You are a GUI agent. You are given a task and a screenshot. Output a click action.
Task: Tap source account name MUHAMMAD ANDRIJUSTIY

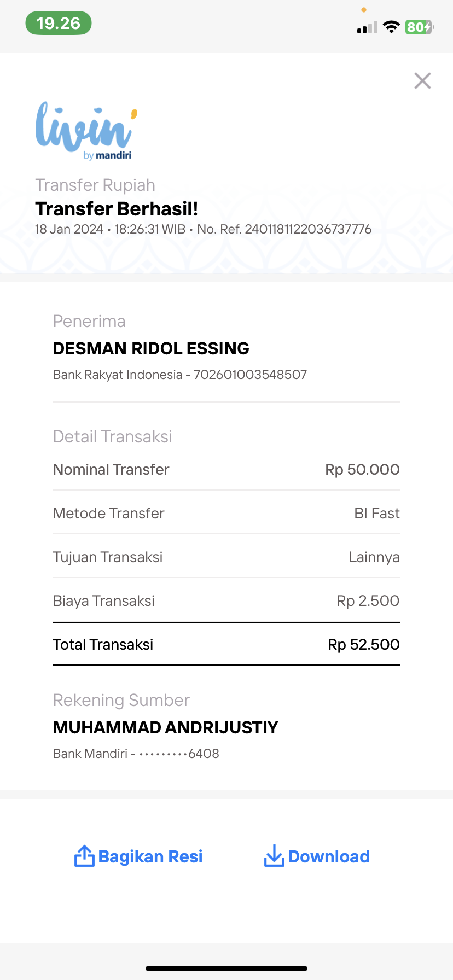166,727
